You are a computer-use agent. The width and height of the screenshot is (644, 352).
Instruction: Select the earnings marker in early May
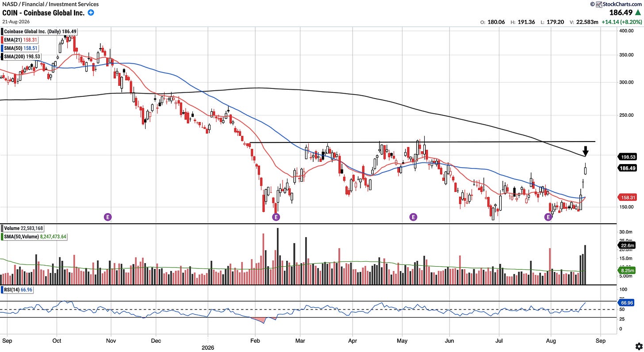click(x=413, y=217)
